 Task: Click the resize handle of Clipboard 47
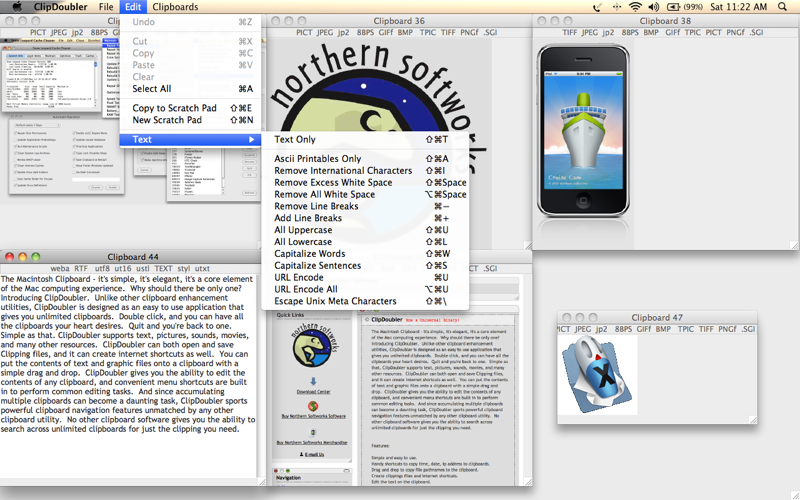pyautogui.click(x=753, y=420)
